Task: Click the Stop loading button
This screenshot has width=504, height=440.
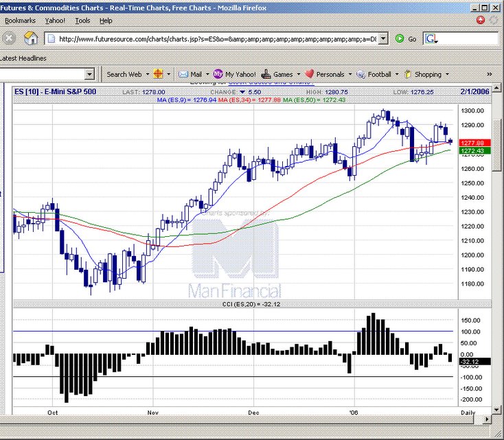Action: [x=9, y=38]
